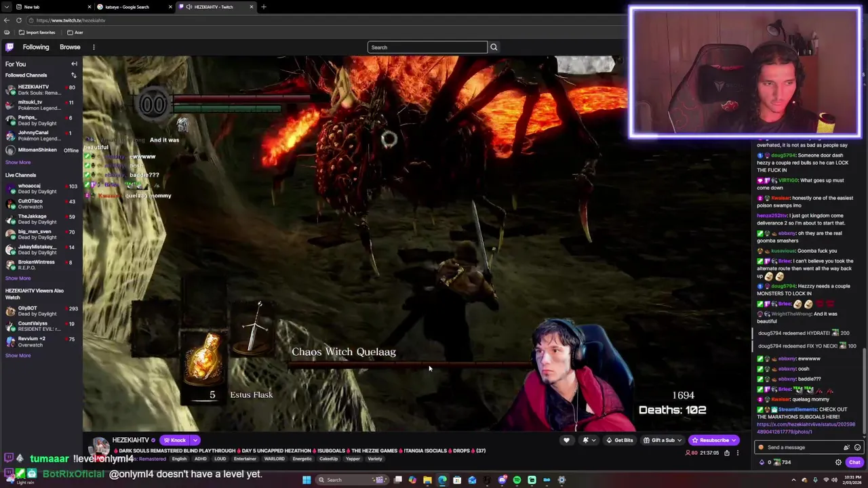Screen dimensions: 868x488
Task: Click the Variety stream tag
Action: 374,459
